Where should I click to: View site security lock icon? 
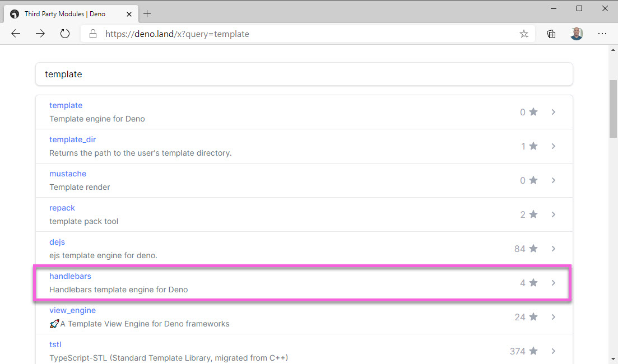tap(93, 34)
